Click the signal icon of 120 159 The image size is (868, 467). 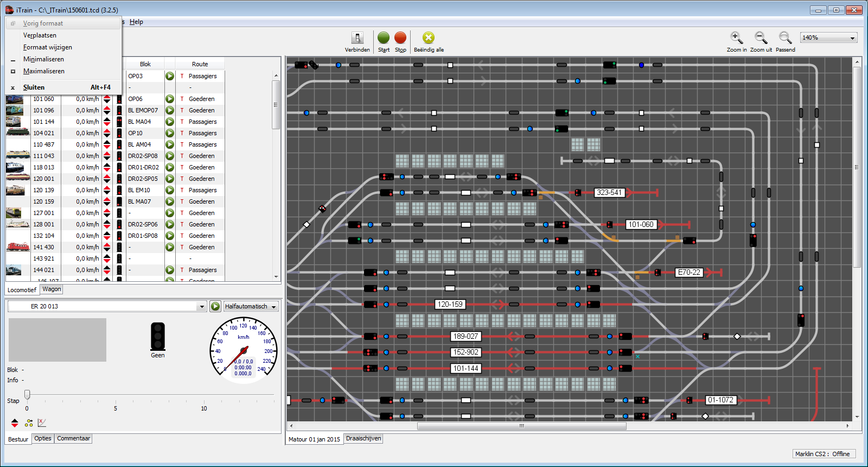[119, 201]
